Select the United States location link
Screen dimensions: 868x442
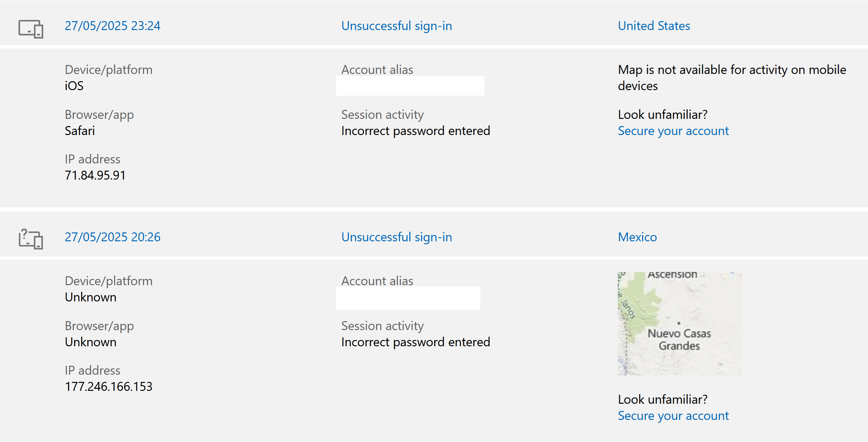(654, 26)
